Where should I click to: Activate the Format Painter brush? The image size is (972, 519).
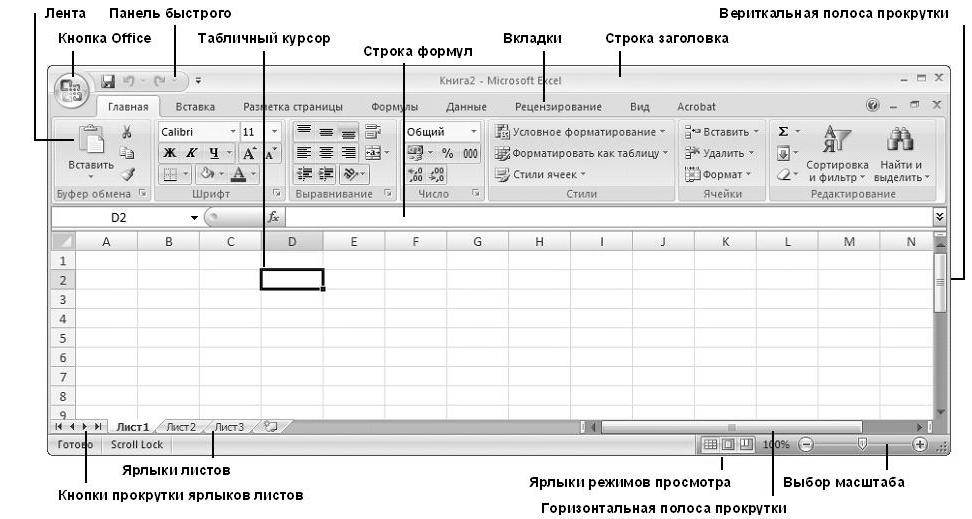click(127, 175)
